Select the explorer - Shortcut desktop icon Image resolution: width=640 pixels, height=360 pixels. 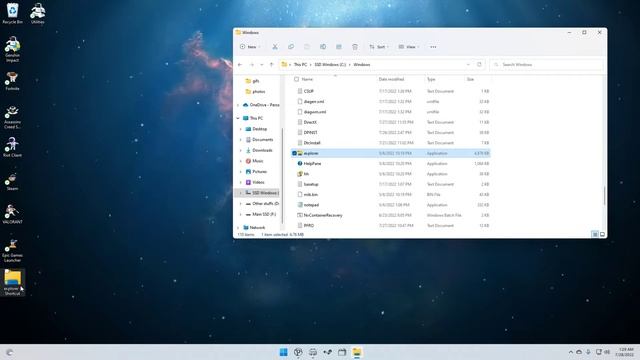[12, 282]
